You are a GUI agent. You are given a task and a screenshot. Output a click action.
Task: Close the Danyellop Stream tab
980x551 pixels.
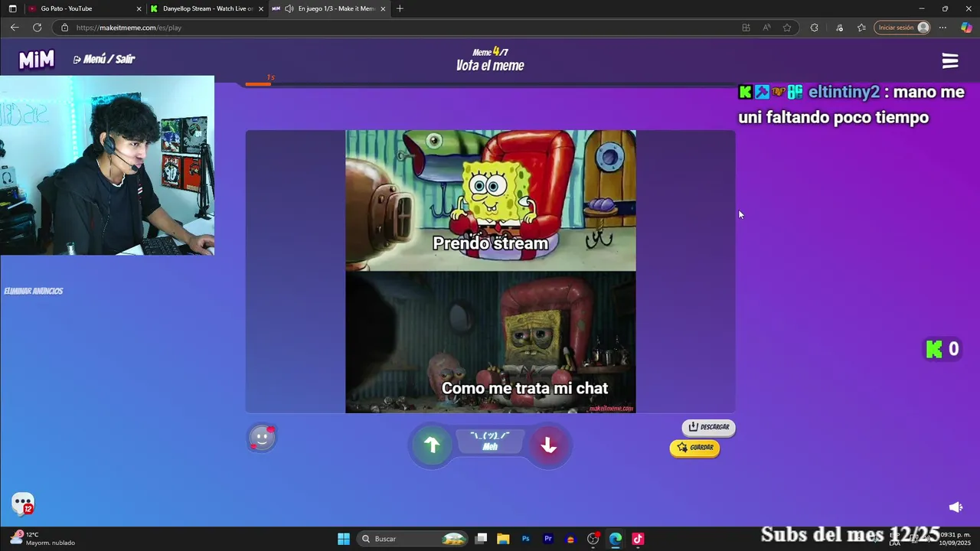tap(261, 8)
